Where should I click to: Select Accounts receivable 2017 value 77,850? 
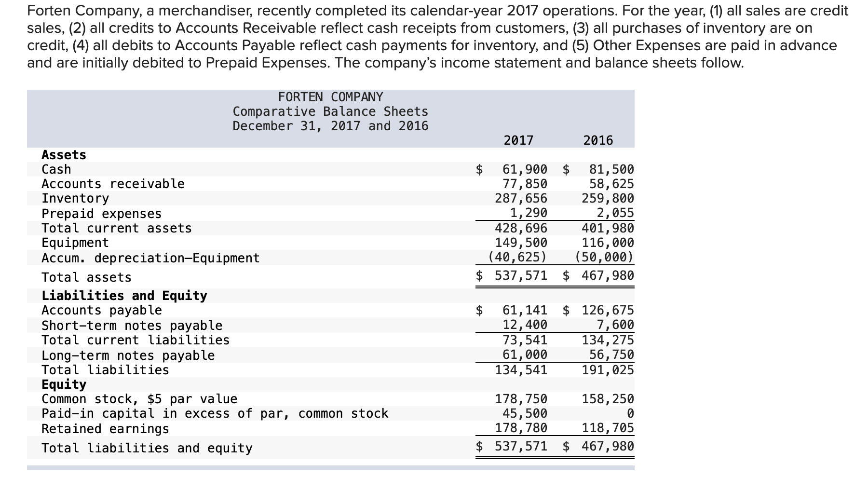point(525,184)
